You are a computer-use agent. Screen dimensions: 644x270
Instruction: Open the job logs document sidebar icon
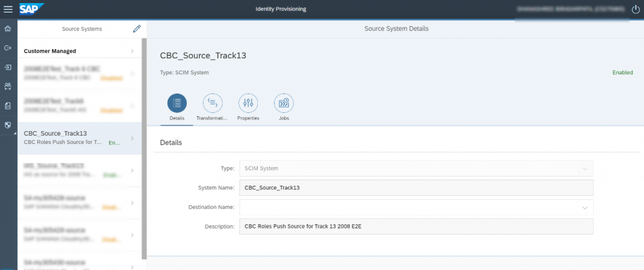(x=8, y=106)
